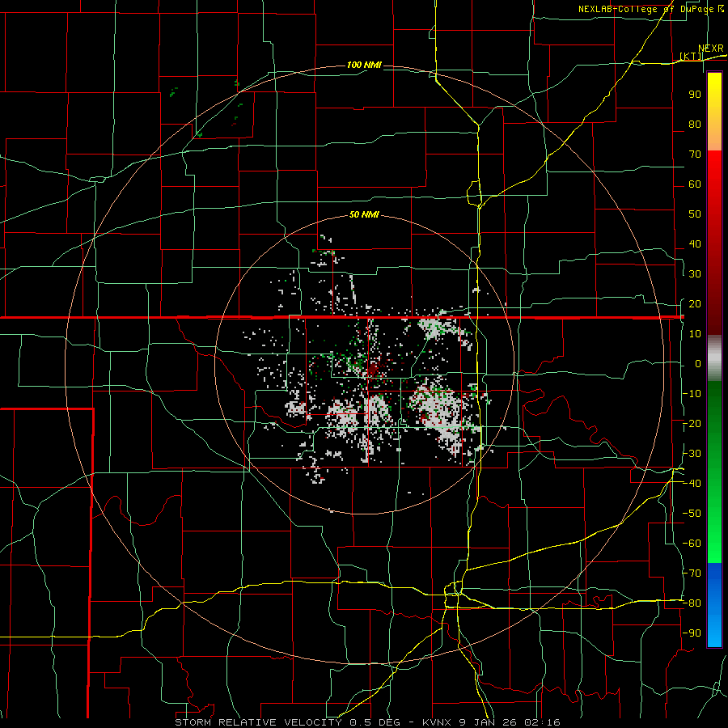The width and height of the screenshot is (728, 728).
Task: Click the 90 value on velocity scale
Action: coord(695,95)
